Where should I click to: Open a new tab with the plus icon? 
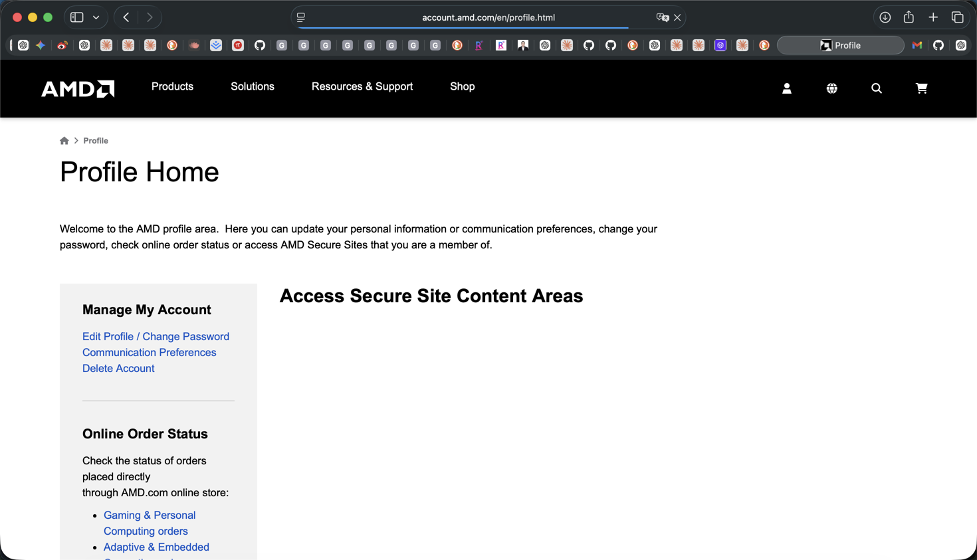[x=933, y=17]
